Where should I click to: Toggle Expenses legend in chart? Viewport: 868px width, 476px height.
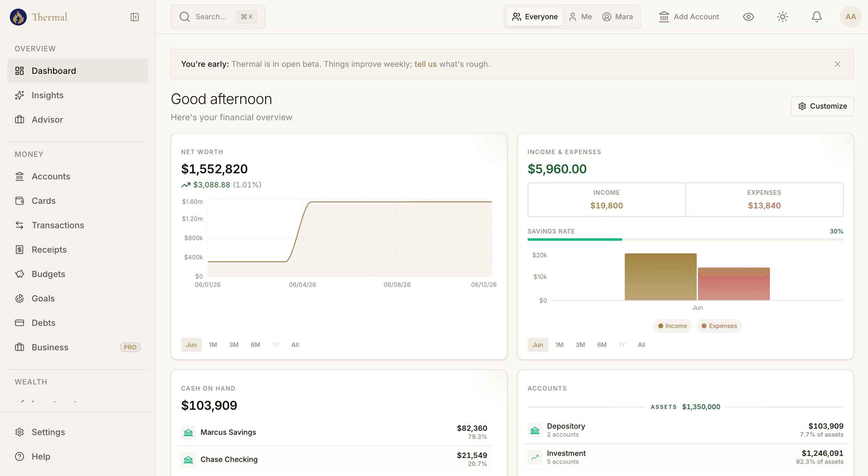(719, 326)
